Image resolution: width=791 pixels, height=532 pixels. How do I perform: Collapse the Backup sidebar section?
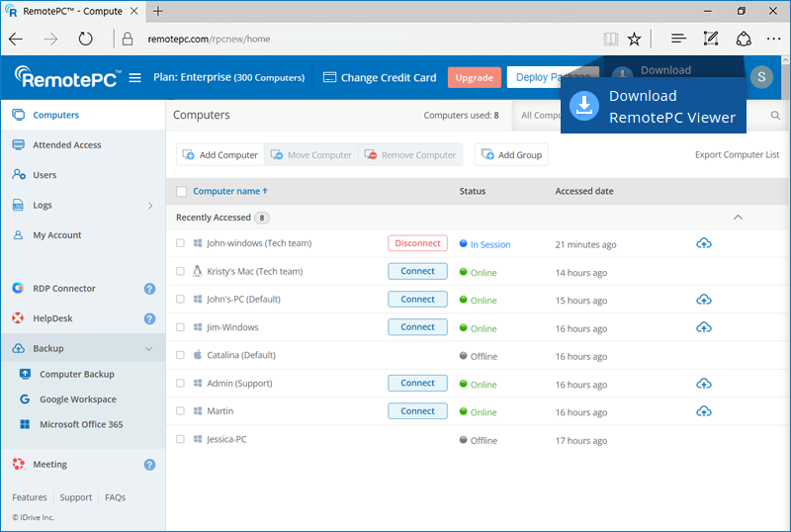pos(149,348)
